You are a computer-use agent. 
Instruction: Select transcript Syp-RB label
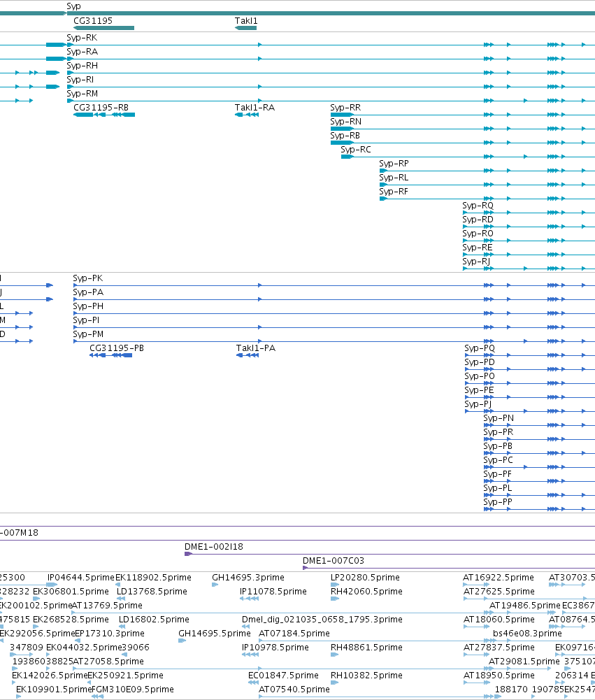click(345, 135)
